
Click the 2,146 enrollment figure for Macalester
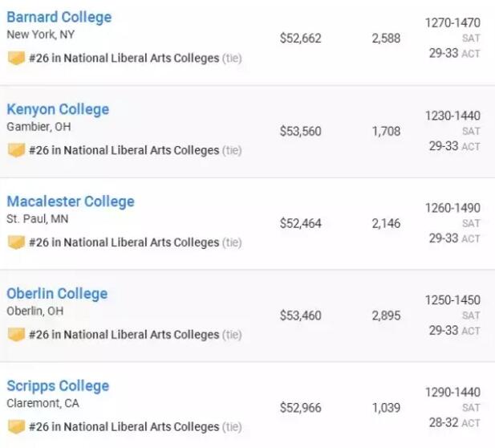[386, 223]
